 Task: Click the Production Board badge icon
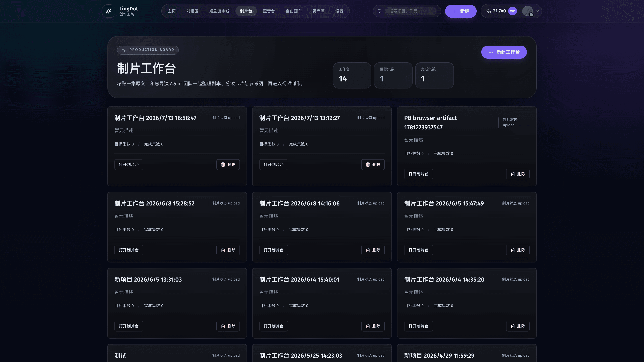(x=124, y=50)
